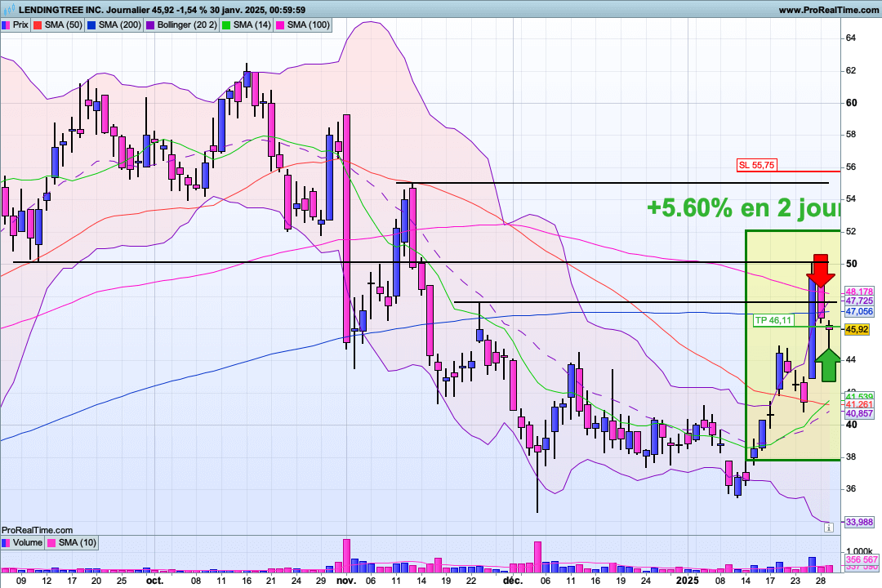Screen dimensions: 882x588
Task: Open the small info 'i' icon above 33,988
Action: coord(829,528)
